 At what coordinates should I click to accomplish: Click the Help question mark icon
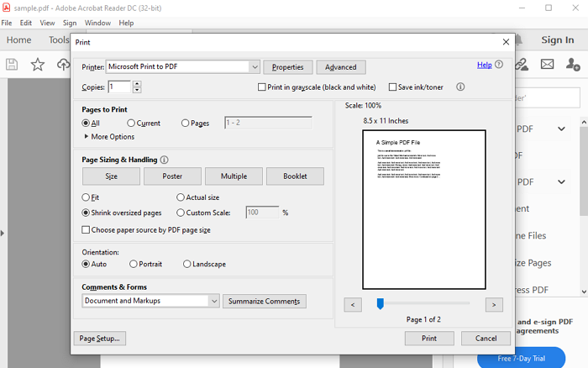coord(499,65)
